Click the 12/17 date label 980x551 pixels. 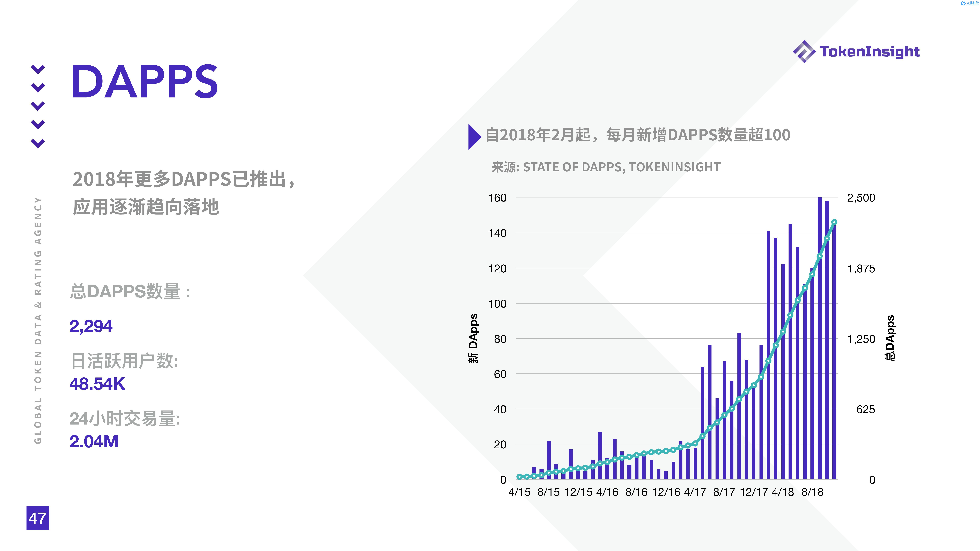(754, 492)
